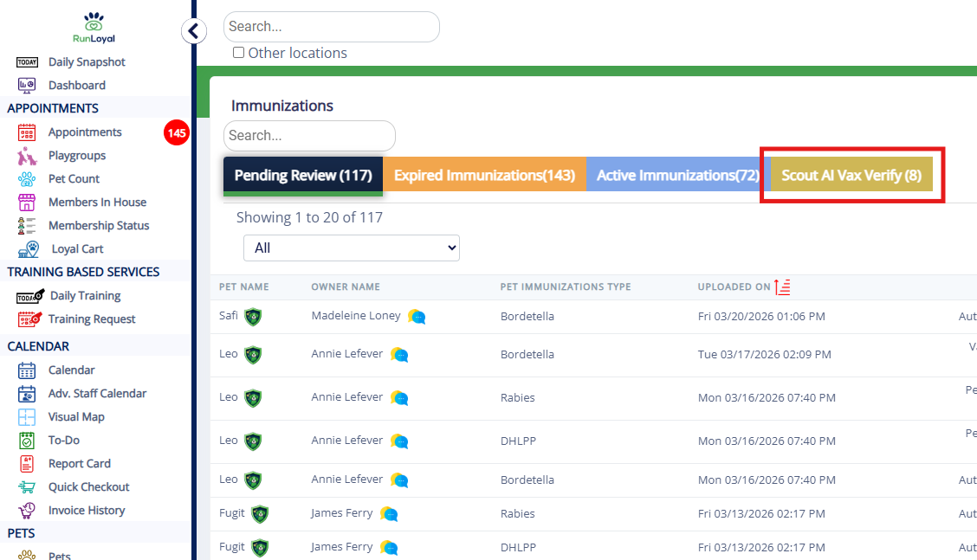Open Invoice History link
Screen dimensions: 977x560
pos(87,511)
